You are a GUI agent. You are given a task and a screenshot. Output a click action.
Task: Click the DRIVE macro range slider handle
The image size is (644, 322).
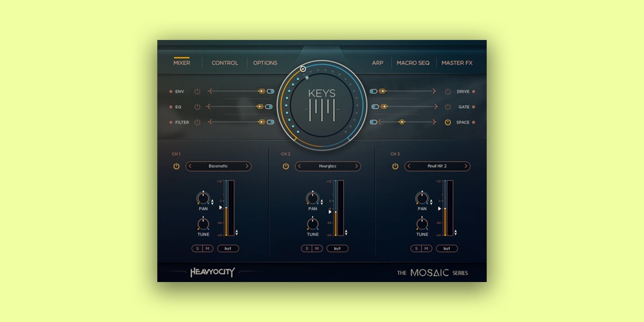pos(383,91)
